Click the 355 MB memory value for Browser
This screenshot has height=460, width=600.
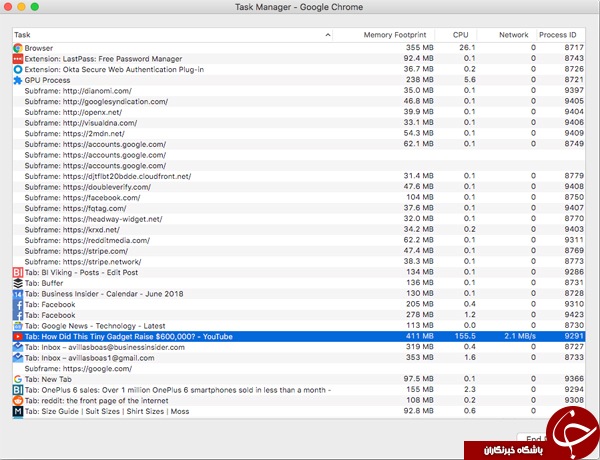click(419, 48)
